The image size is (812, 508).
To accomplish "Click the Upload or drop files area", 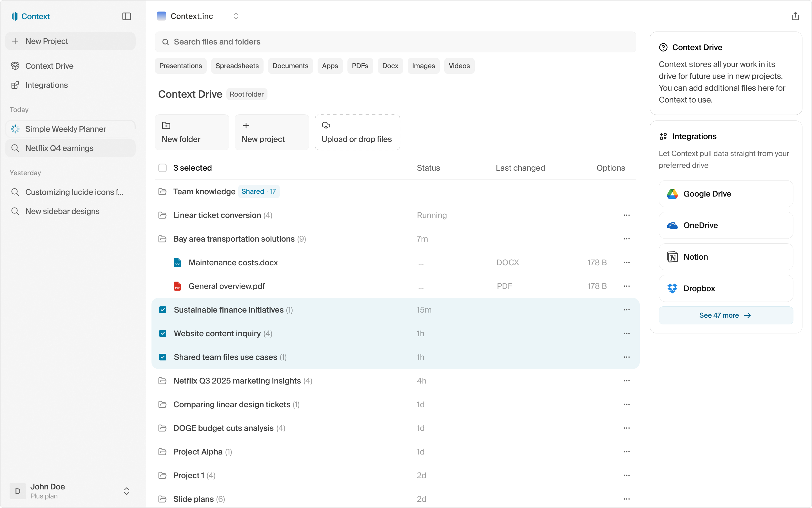I will (x=357, y=132).
